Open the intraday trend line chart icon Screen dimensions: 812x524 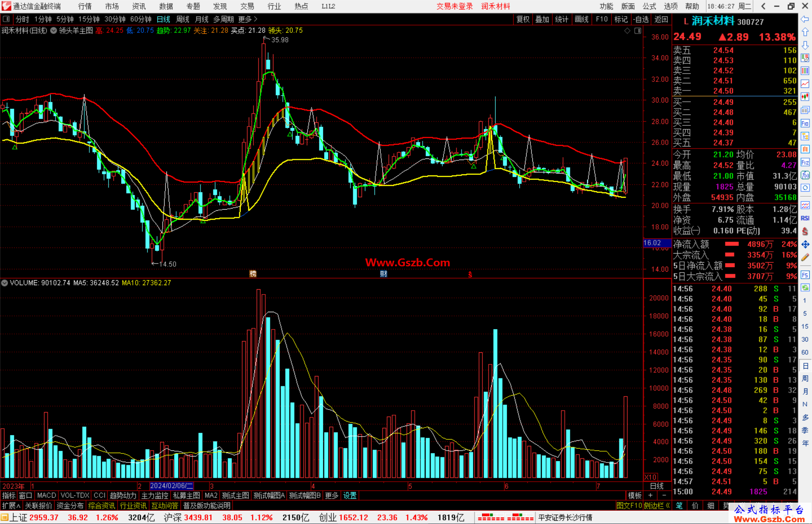pos(805,84)
